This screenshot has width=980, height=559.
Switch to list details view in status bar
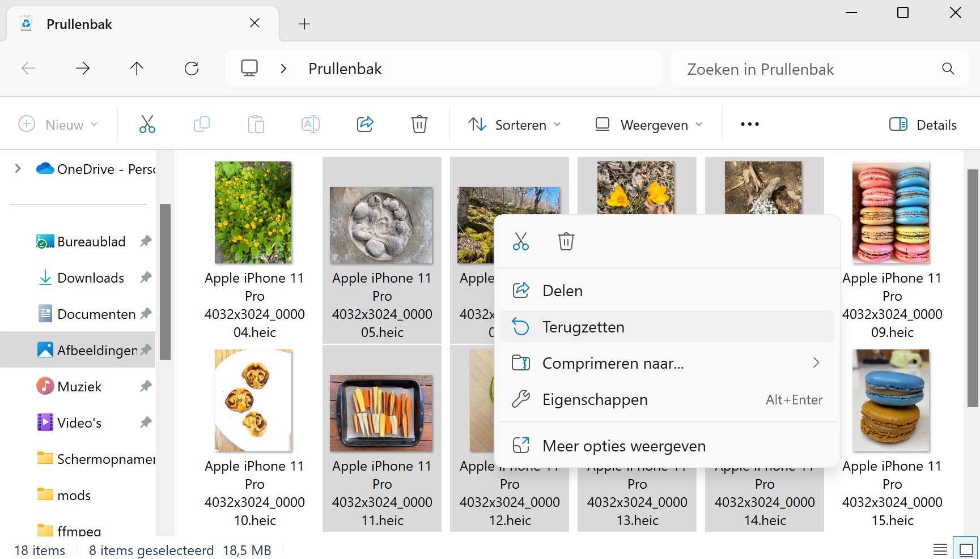940,549
